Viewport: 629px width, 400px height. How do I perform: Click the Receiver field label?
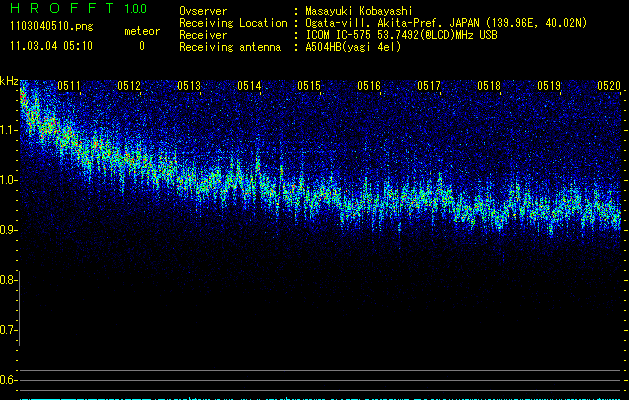click(x=203, y=35)
